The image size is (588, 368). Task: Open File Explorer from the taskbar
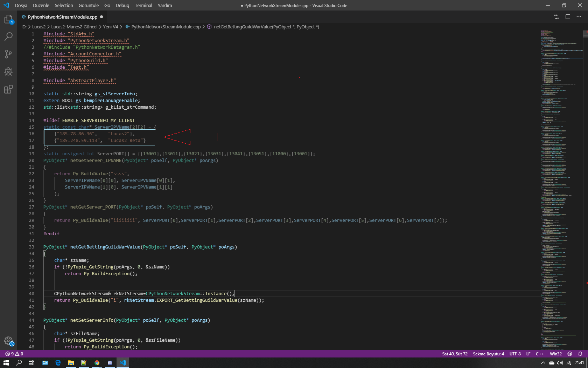(71, 363)
